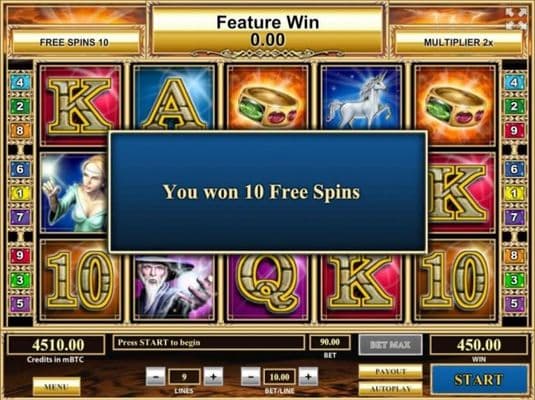
Task: Click the sorceress symbol on first reel
Action: [x=74, y=193]
